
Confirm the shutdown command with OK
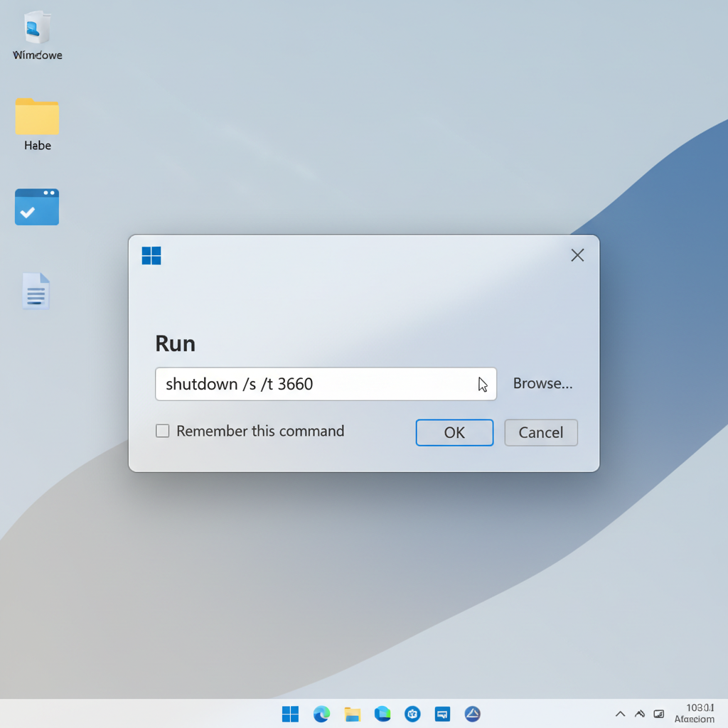[454, 432]
